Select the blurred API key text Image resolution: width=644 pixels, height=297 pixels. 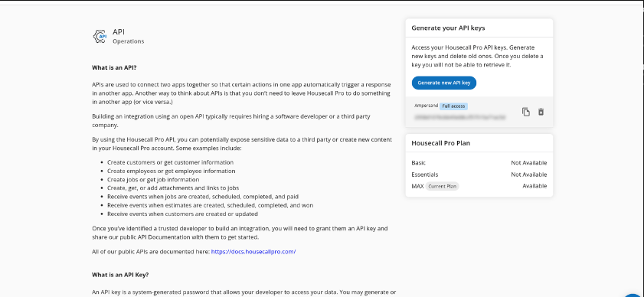click(459, 117)
